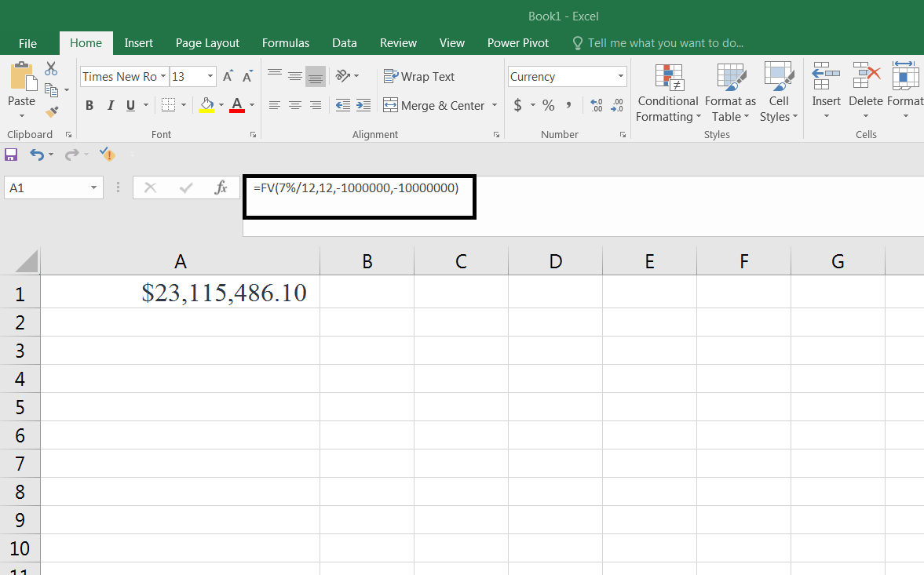
Task: Click the Paste clipboard icon
Action: coord(23,77)
